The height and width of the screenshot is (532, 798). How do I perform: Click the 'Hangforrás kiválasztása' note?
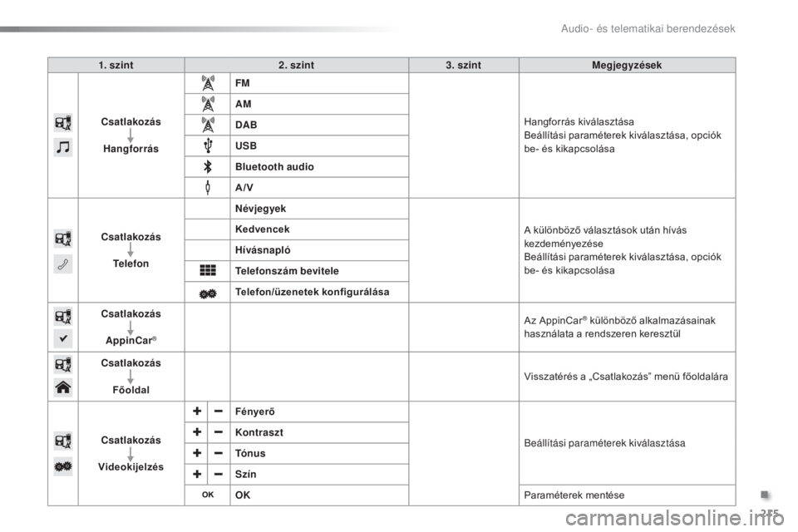579,121
